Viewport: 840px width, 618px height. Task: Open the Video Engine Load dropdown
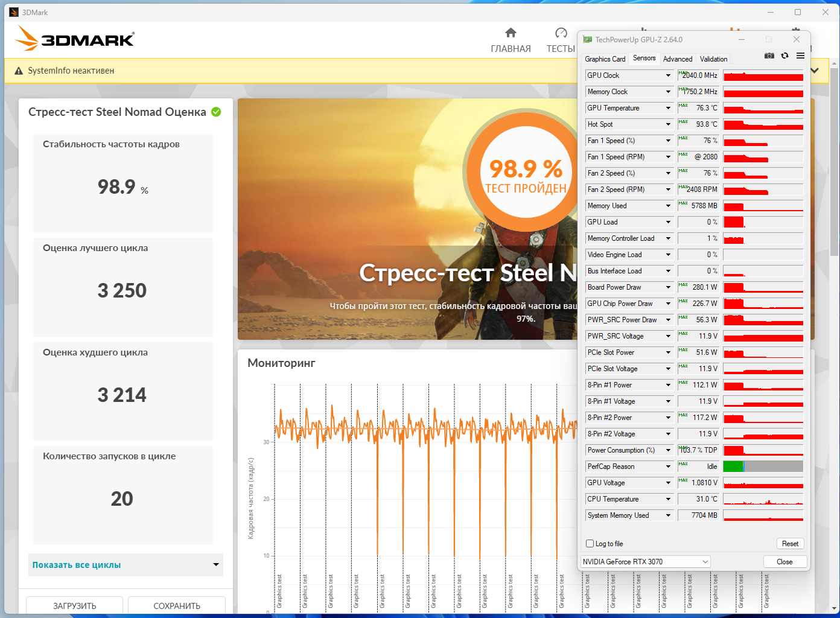pos(669,255)
